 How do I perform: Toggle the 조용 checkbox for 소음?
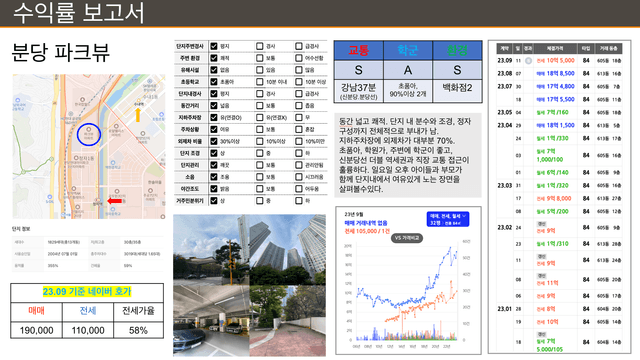214,177
